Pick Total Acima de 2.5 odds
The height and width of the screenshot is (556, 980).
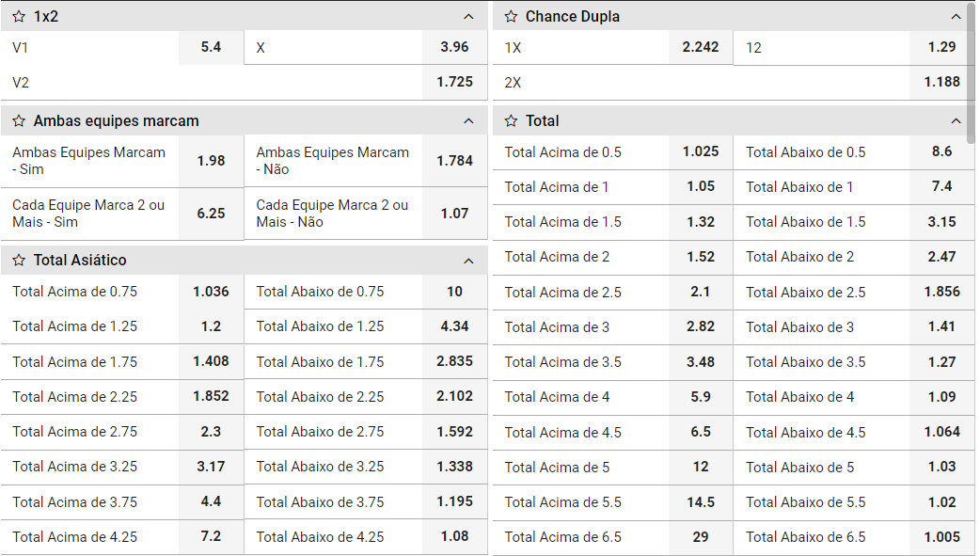click(x=700, y=292)
